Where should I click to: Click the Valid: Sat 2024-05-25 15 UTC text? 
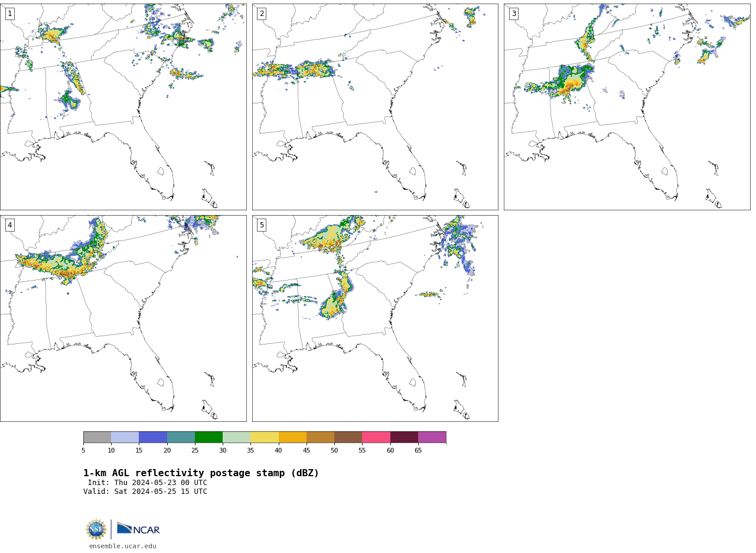coord(145,492)
